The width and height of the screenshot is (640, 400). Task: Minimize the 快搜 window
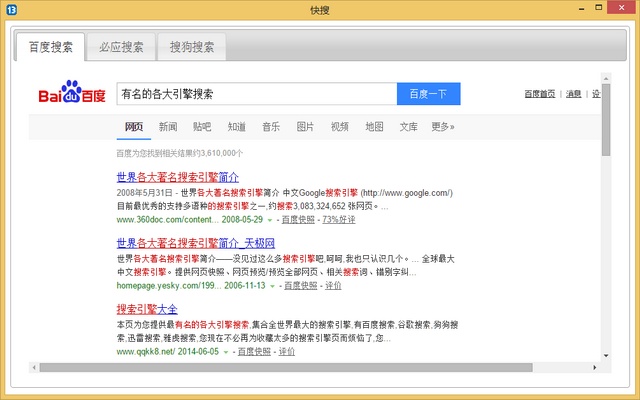pyautogui.click(x=582, y=8)
